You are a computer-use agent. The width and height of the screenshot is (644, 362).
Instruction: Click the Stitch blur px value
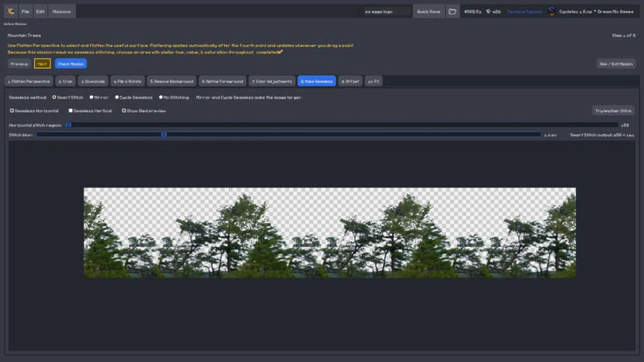coord(550,135)
